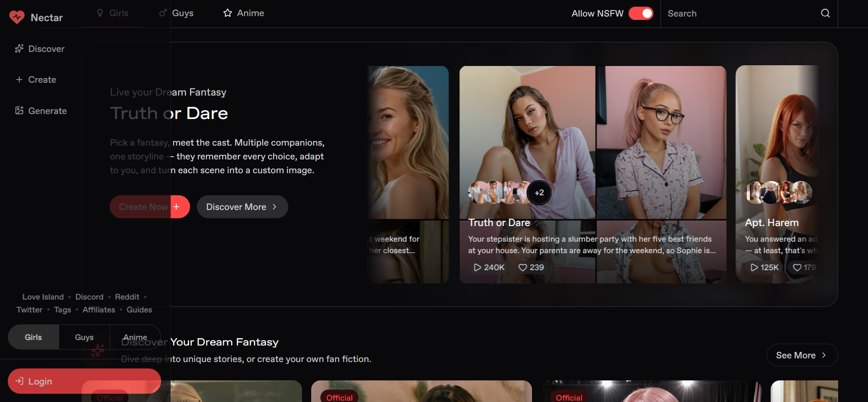Image resolution: width=868 pixels, height=402 pixels.
Task: Click the See More button
Action: pos(802,355)
